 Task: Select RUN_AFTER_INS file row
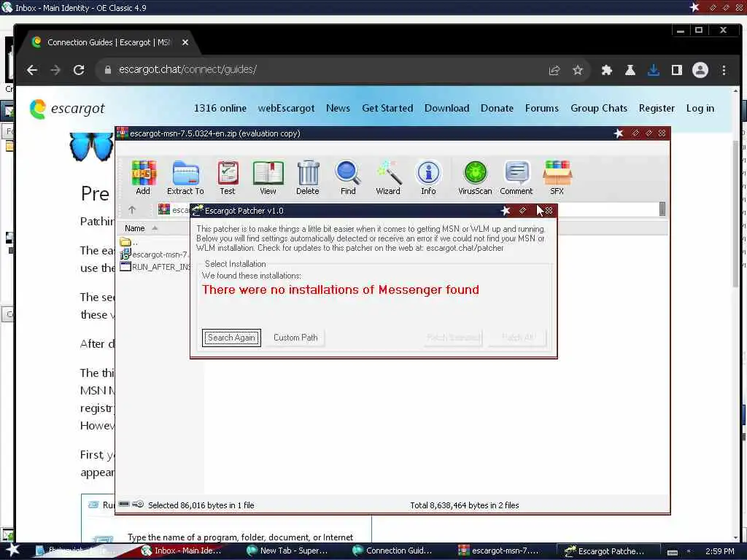155,267
